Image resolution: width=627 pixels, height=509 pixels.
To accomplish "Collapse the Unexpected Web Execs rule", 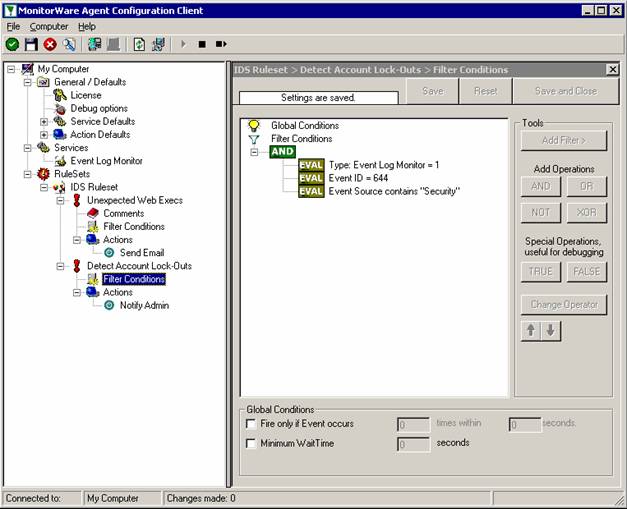I will 60,200.
